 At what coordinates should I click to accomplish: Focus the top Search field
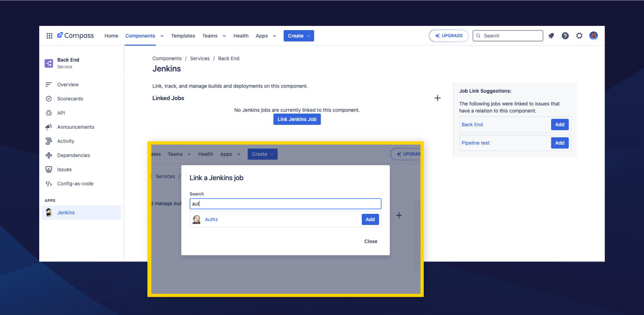[x=508, y=36]
